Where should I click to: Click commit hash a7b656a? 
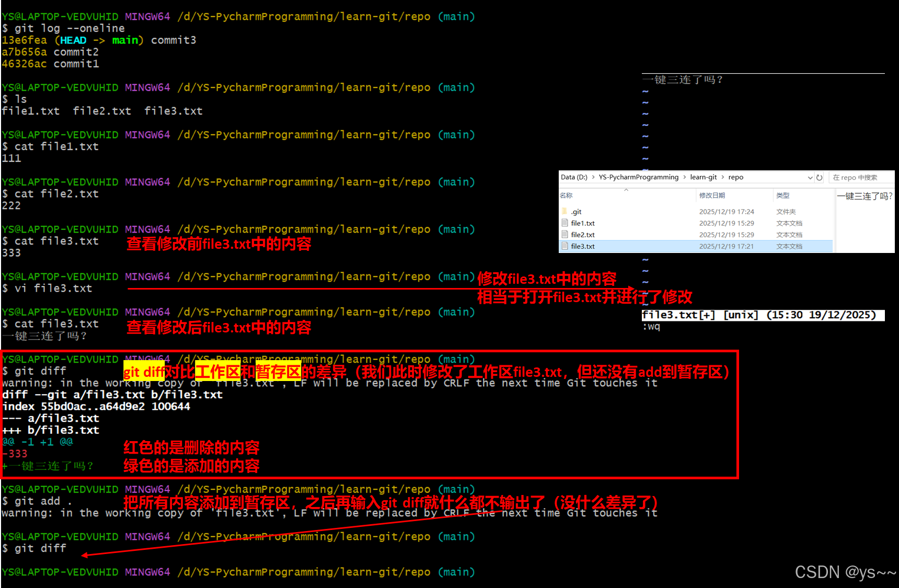point(24,52)
